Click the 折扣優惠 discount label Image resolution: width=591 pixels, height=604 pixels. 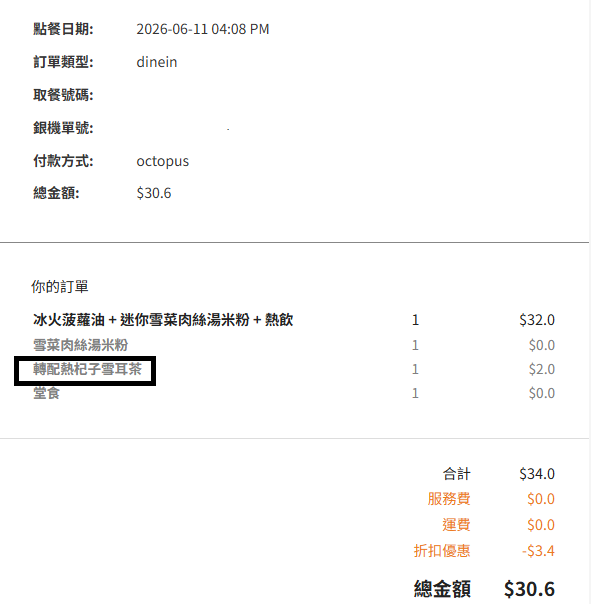pos(442,551)
